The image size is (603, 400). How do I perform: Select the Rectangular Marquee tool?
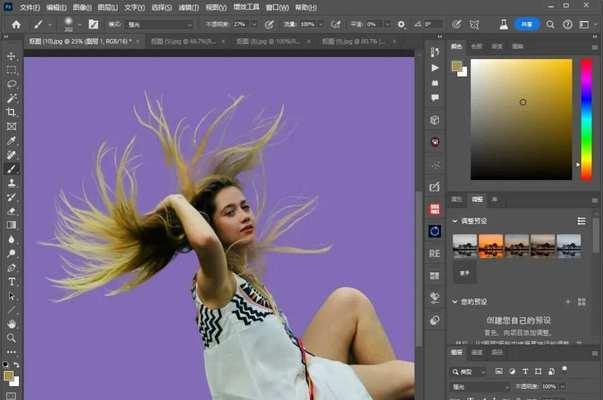click(11, 70)
